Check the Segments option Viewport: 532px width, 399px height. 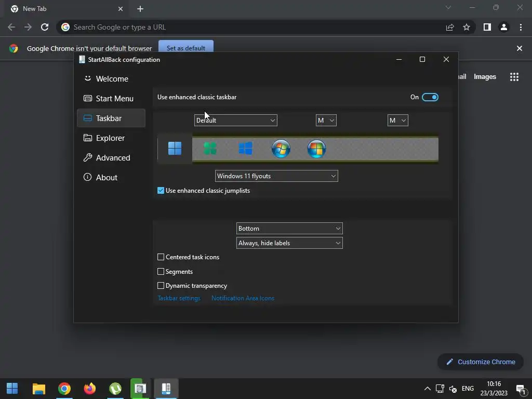click(x=161, y=271)
